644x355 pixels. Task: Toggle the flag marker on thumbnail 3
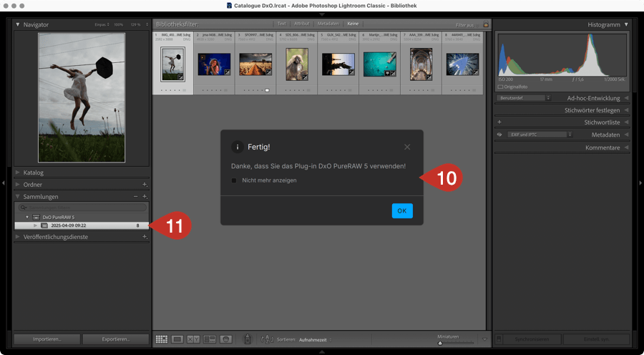(x=267, y=90)
